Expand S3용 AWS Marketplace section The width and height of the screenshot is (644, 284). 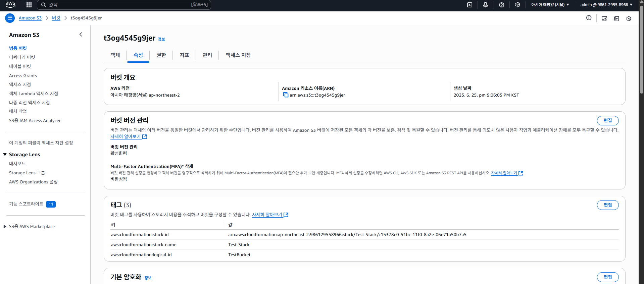(x=5, y=227)
